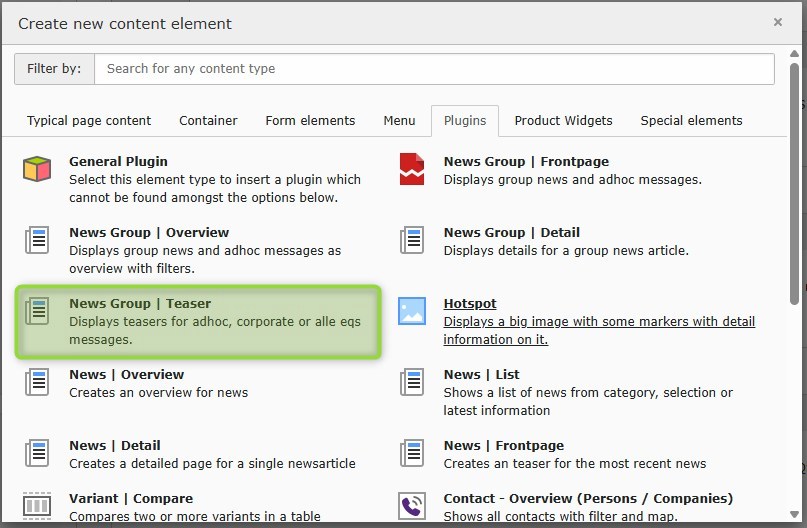Open the Product Widgets tab
This screenshot has height=528, width=807.
[x=563, y=121]
